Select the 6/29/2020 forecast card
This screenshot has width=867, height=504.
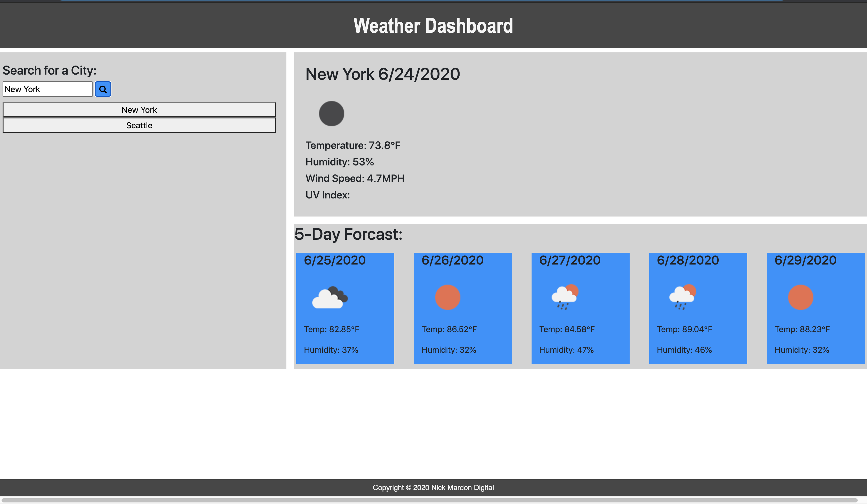[816, 308]
